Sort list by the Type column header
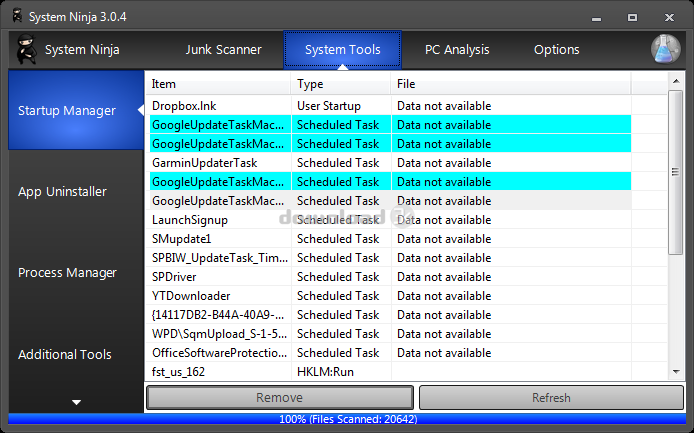Screen dimensions: 694x433 click(x=340, y=84)
